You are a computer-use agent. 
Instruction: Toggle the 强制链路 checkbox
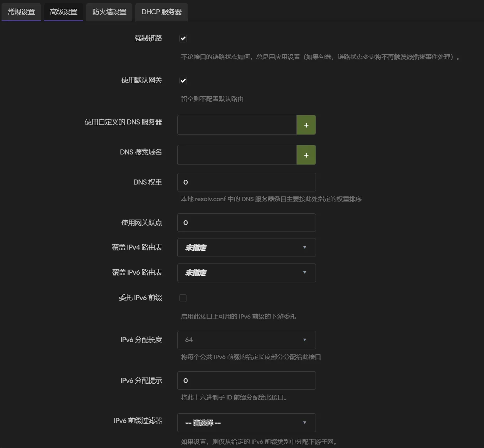pyautogui.click(x=183, y=39)
